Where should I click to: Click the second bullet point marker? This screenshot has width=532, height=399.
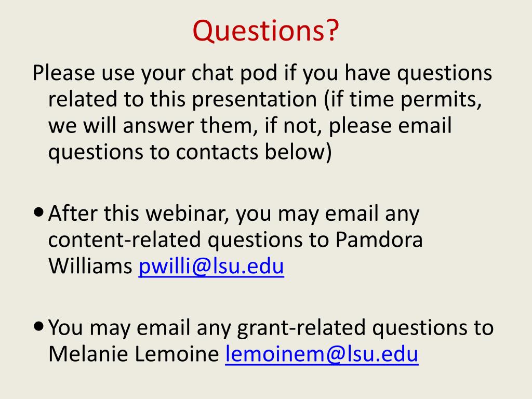pyautogui.click(x=39, y=326)
